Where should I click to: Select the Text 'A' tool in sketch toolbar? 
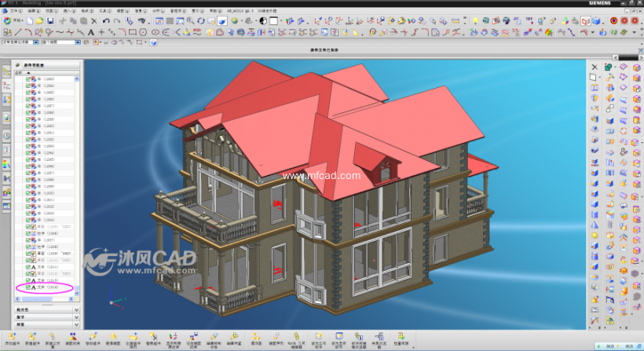pyautogui.click(x=91, y=32)
